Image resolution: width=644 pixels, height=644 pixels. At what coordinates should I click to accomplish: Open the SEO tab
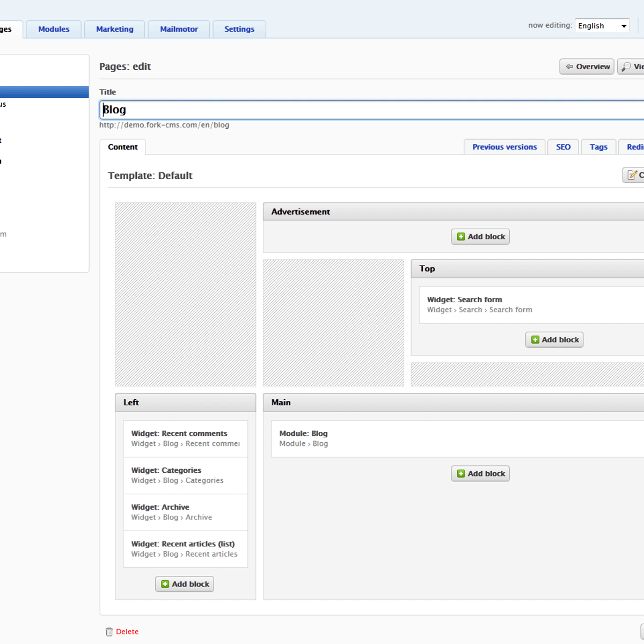click(x=563, y=147)
